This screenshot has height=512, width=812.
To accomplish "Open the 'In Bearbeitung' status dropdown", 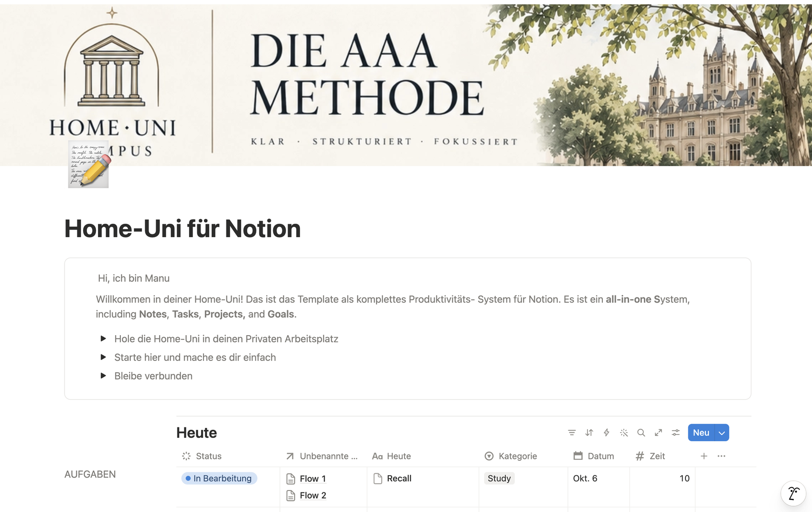I will pyautogui.click(x=219, y=478).
